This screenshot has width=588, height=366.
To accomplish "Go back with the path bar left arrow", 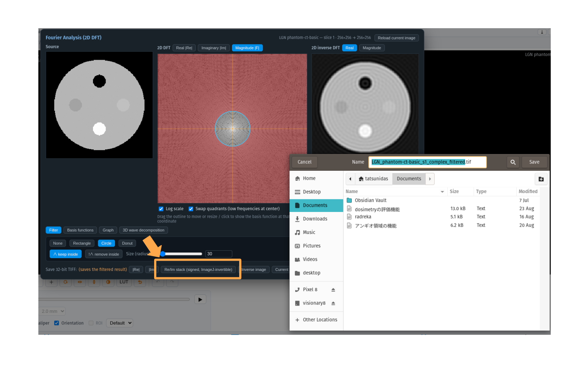I will [x=350, y=179].
